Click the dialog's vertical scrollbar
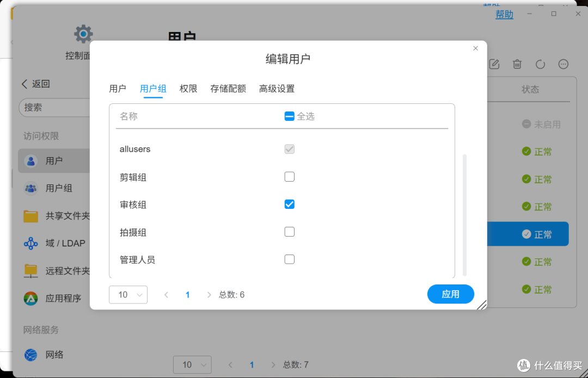The image size is (588, 378). point(464,215)
